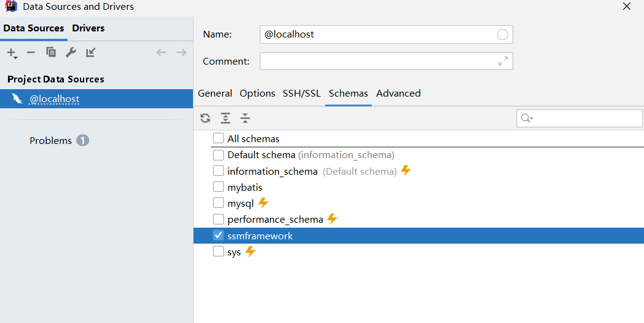Click the Add data source plus icon
Screen dimensions: 644x323
11,53
